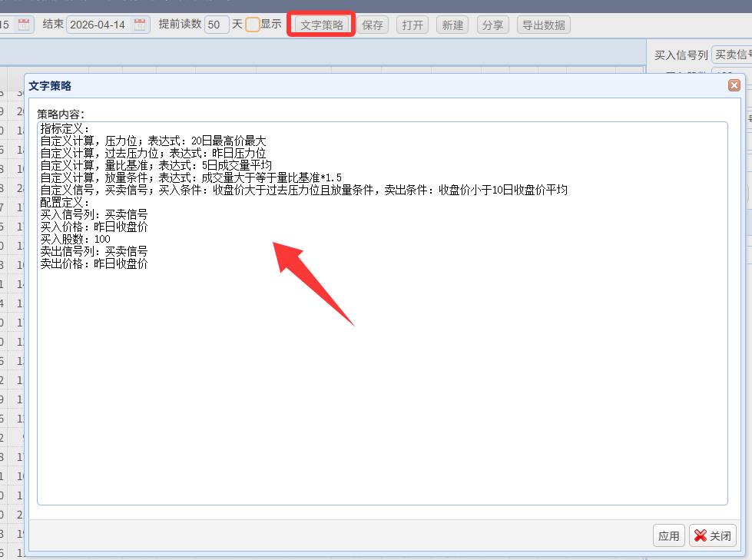Click 打开 to open a strategy

412,25
